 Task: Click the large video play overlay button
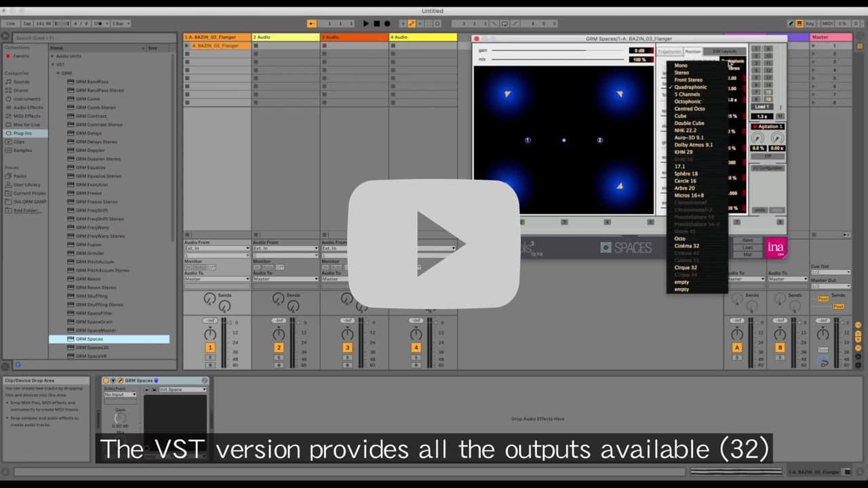[x=434, y=244]
